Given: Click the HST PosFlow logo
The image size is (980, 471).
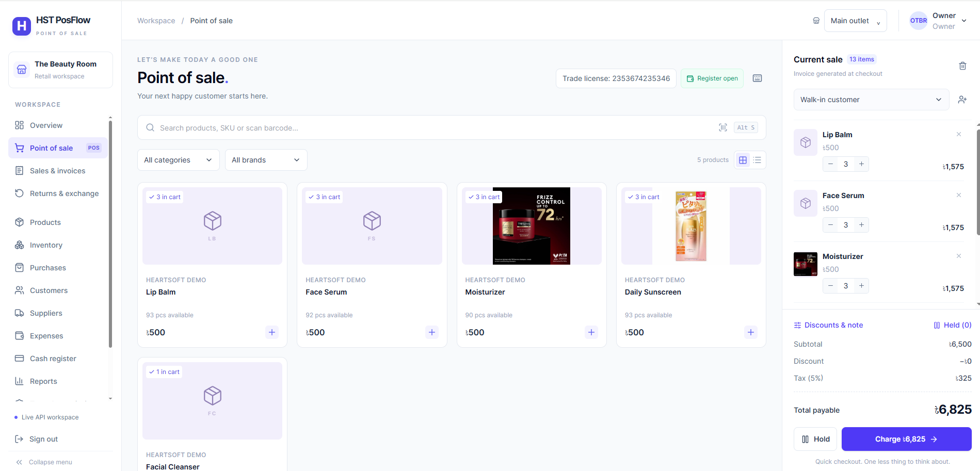Looking at the screenshot, I should click(x=22, y=26).
